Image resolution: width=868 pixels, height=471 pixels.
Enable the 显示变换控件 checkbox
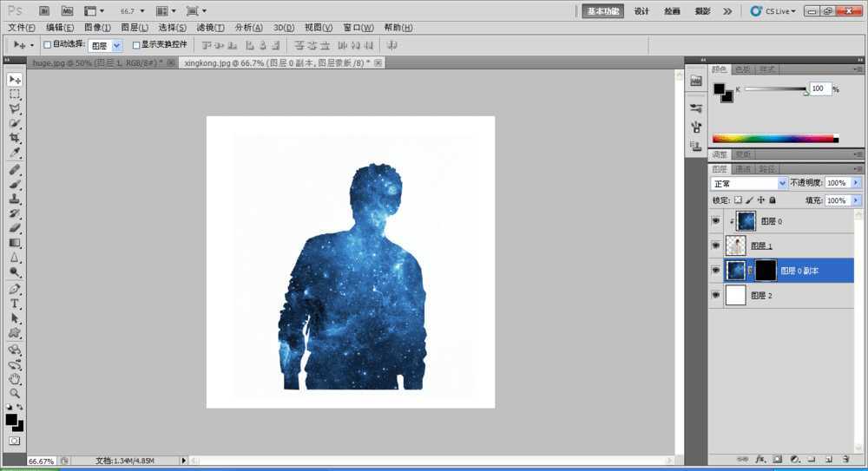click(x=136, y=44)
